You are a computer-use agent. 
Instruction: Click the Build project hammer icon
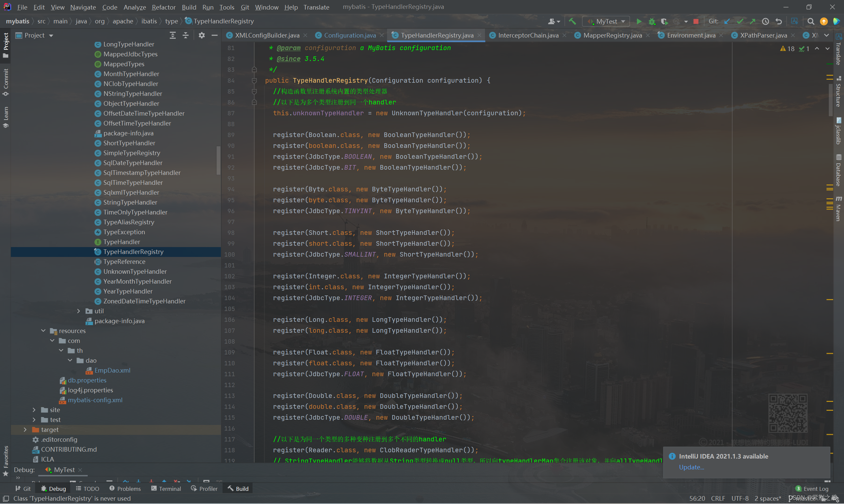click(572, 21)
